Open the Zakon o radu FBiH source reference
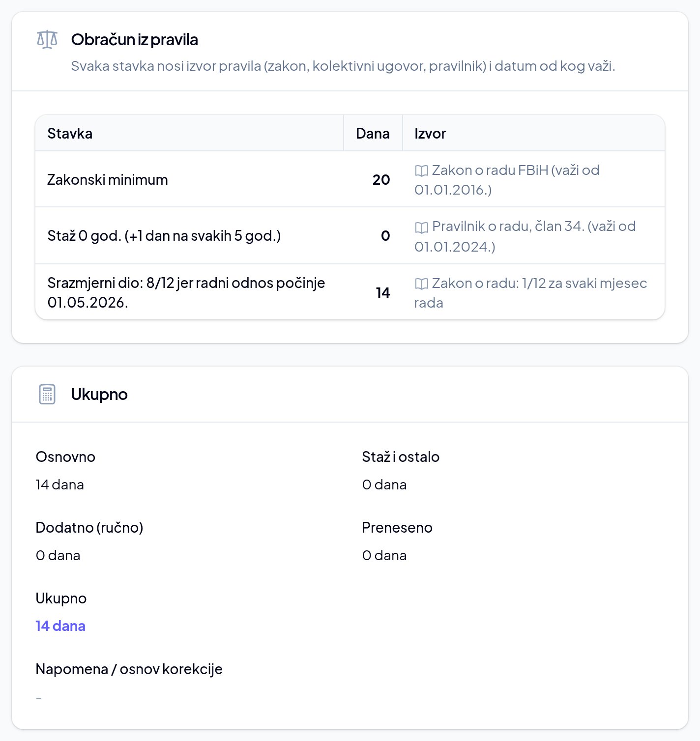This screenshot has width=700, height=741. click(507, 180)
